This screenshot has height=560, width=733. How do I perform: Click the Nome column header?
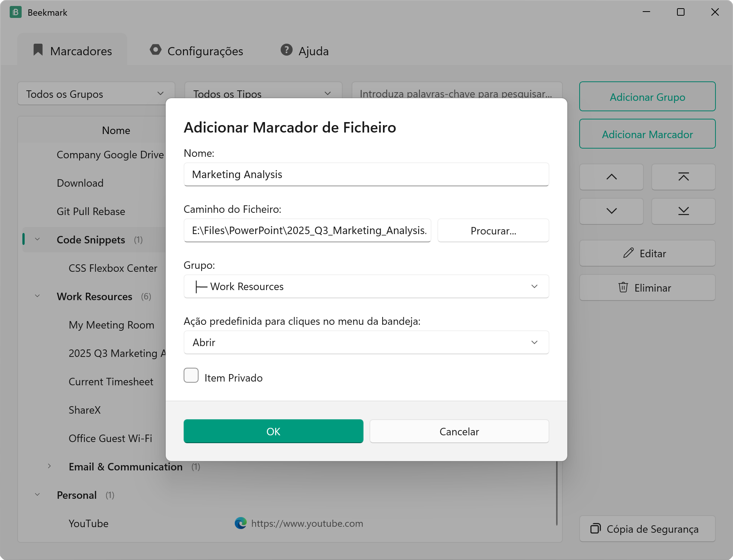[116, 130]
